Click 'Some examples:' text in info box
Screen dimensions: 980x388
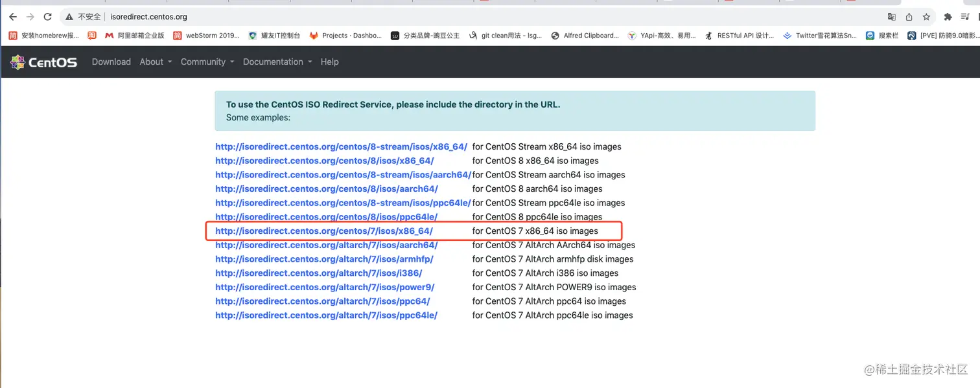(258, 118)
